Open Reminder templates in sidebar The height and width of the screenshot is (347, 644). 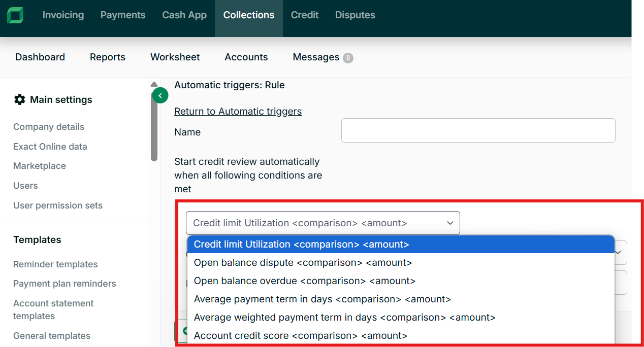(55, 264)
